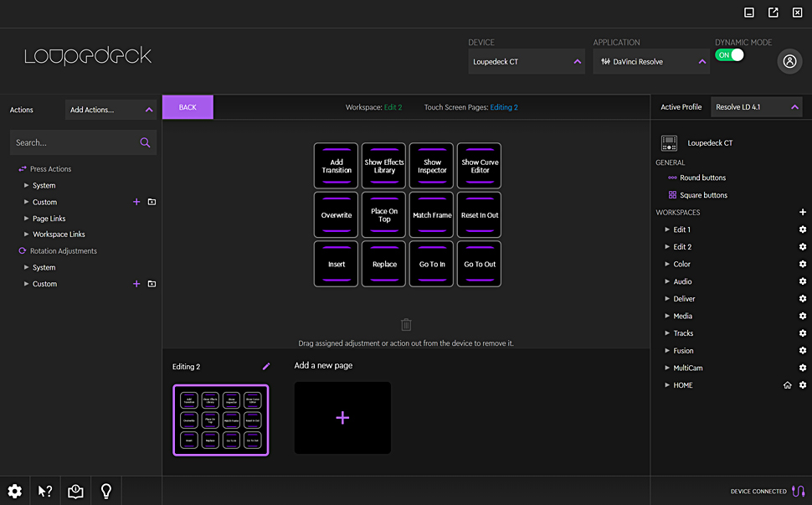Click the Go To Out touch button

click(479, 264)
